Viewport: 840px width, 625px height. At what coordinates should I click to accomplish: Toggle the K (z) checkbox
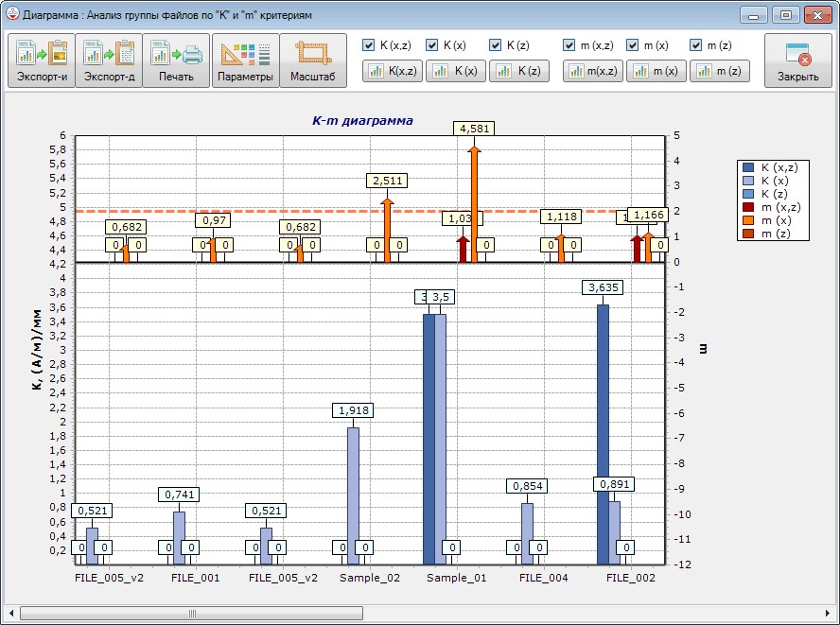(496, 44)
